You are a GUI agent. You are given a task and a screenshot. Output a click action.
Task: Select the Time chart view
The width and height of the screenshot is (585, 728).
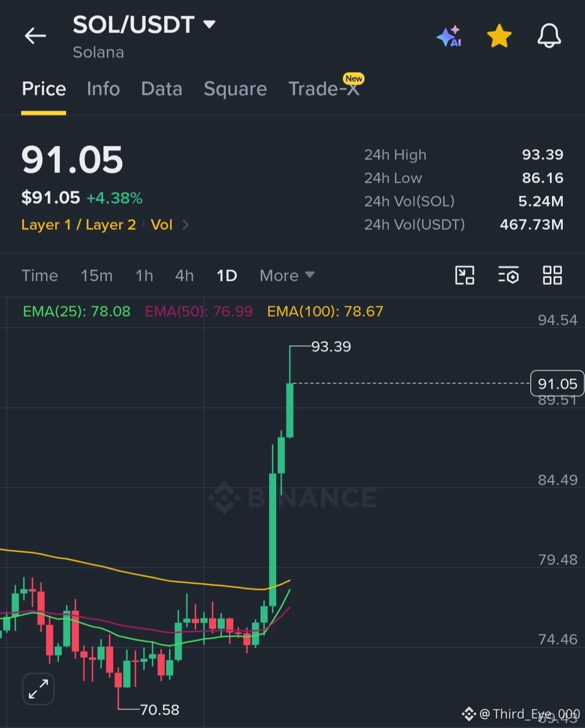tap(40, 275)
